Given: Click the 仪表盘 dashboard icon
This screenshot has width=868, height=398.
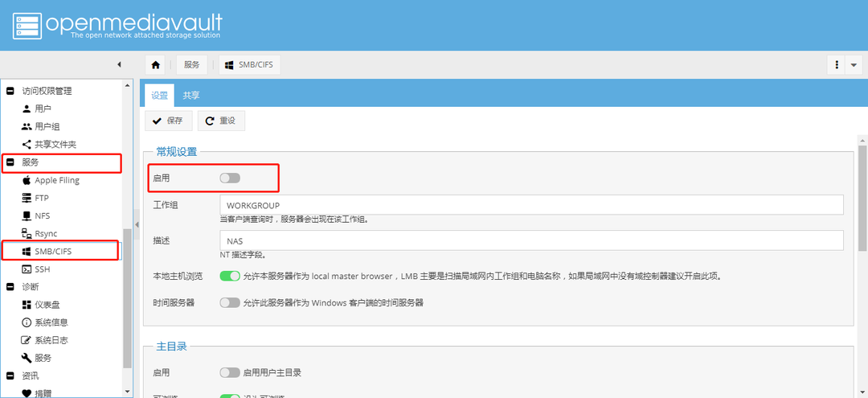Looking at the screenshot, I should click(27, 305).
